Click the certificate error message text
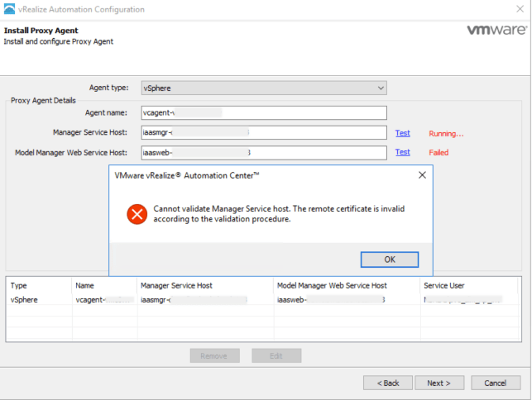This screenshot has width=532, height=400. (x=279, y=214)
